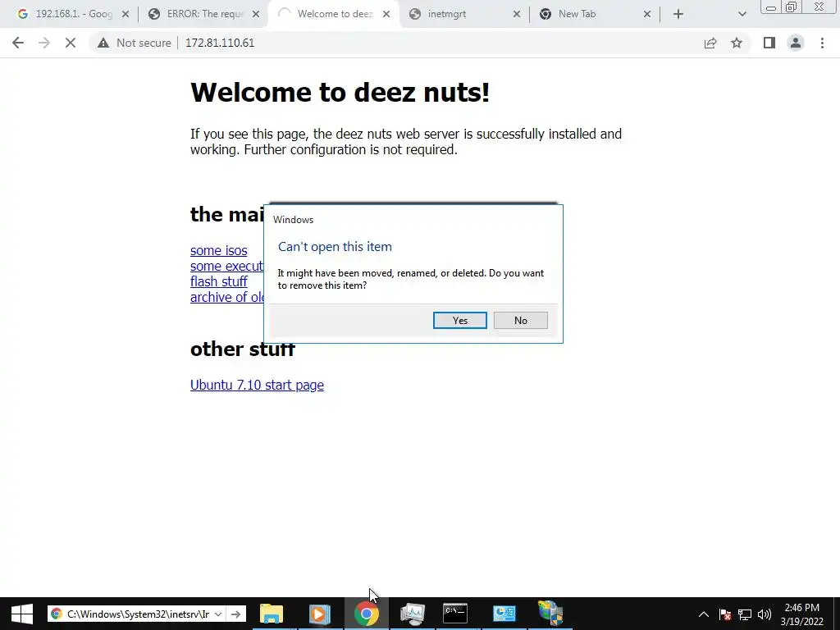Image resolution: width=840 pixels, height=630 pixels.
Task: Bookmark this page with star icon
Action: pyautogui.click(x=737, y=43)
